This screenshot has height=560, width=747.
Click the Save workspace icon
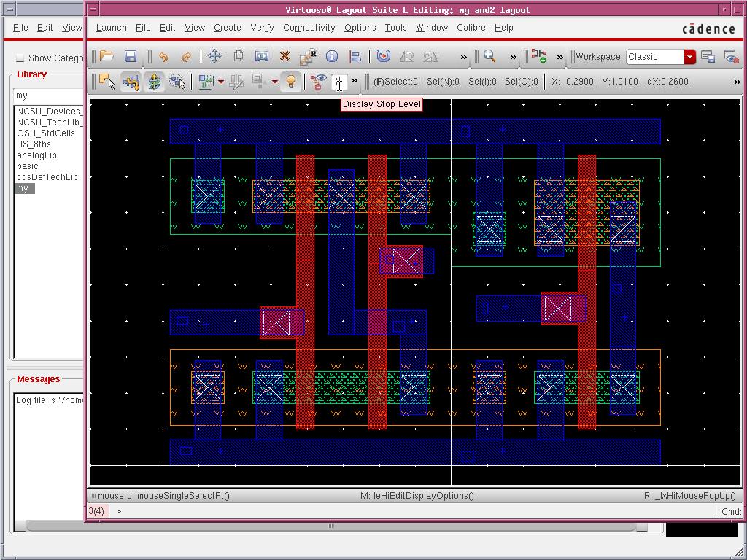708,57
